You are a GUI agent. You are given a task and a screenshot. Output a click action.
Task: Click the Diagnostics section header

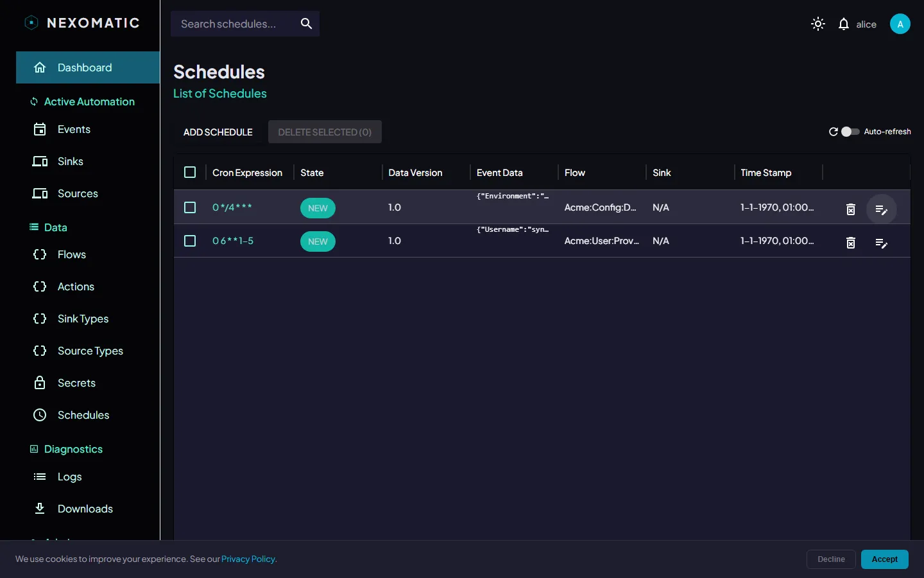click(x=73, y=449)
